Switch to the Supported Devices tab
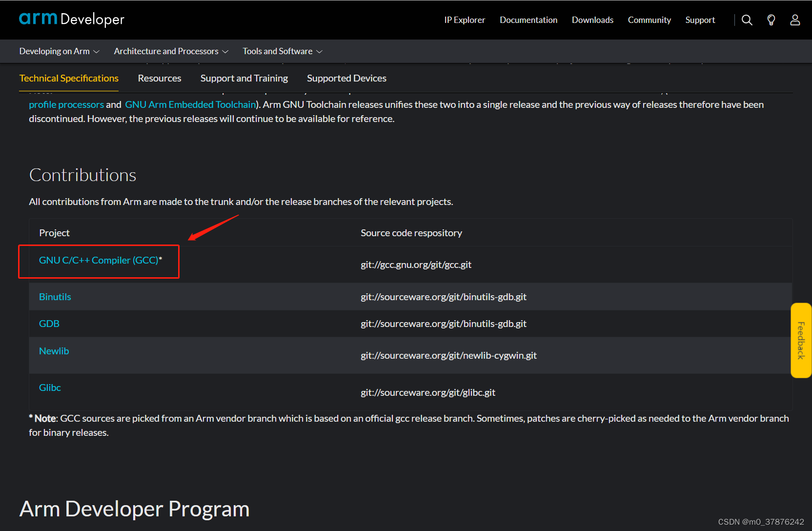Screen dimensions: 812x531 point(346,78)
